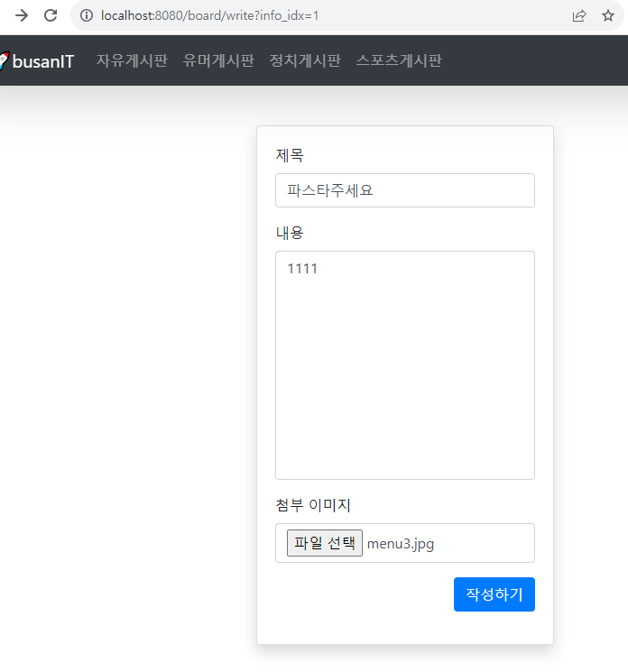This screenshot has width=628, height=672.
Task: Click the 첨부 이미지 label
Action: (x=313, y=505)
